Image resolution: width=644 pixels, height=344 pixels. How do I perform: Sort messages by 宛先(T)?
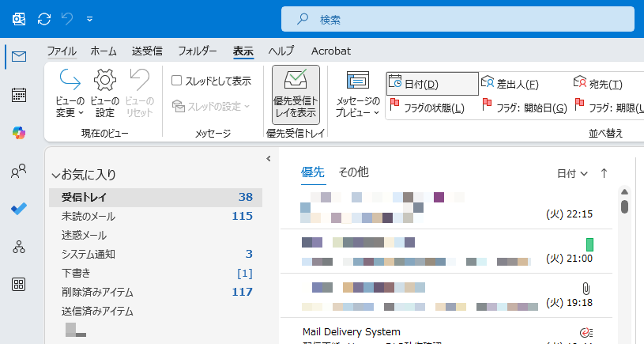[x=598, y=84]
